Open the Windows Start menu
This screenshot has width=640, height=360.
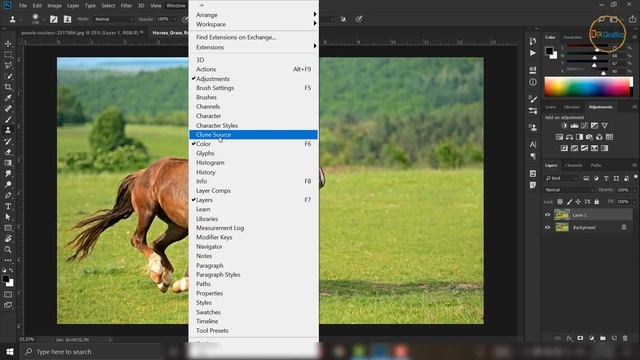click(10, 351)
